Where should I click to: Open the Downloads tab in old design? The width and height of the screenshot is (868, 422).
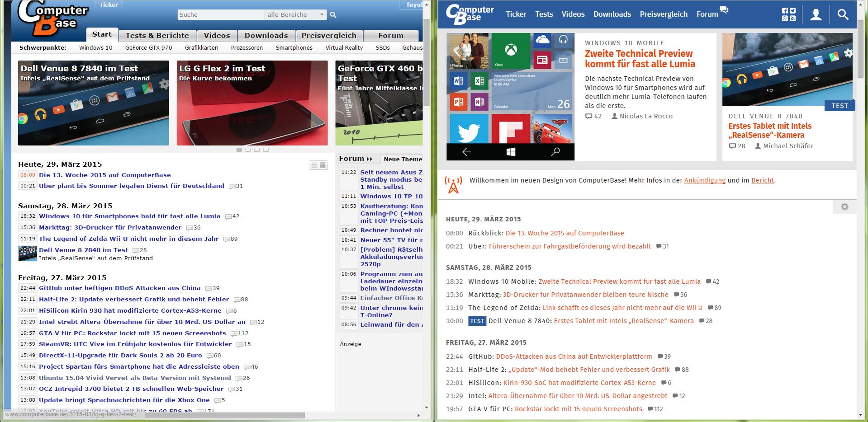coord(266,35)
